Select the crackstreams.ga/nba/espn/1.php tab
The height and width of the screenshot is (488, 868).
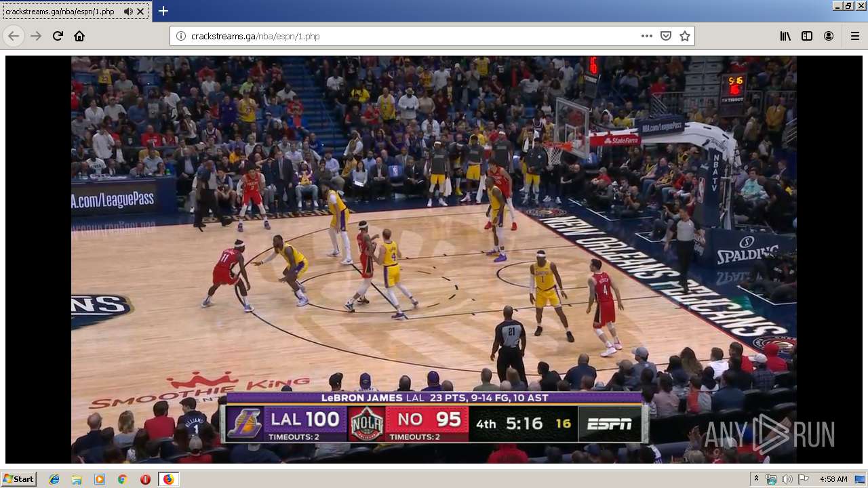click(x=75, y=12)
